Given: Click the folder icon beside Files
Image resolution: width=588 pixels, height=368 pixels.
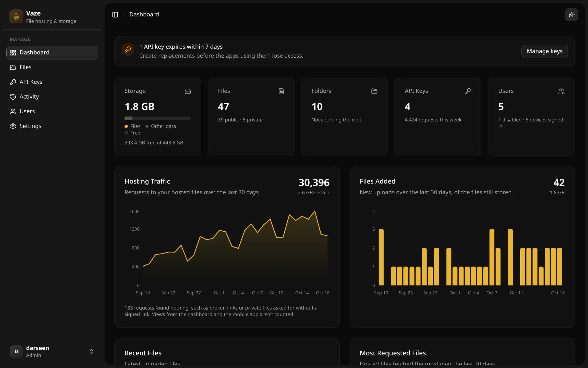Looking at the screenshot, I should (x=13, y=67).
